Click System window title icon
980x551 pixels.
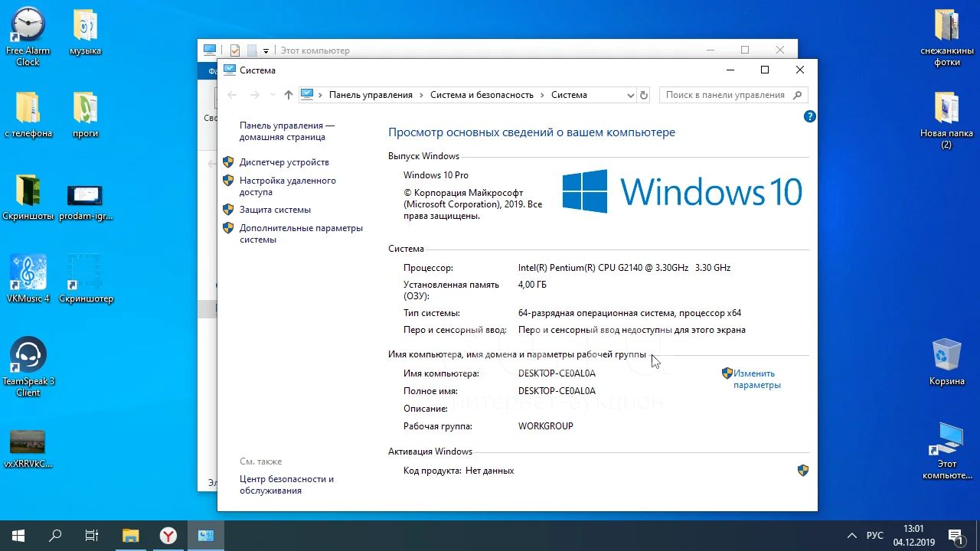[x=229, y=70]
